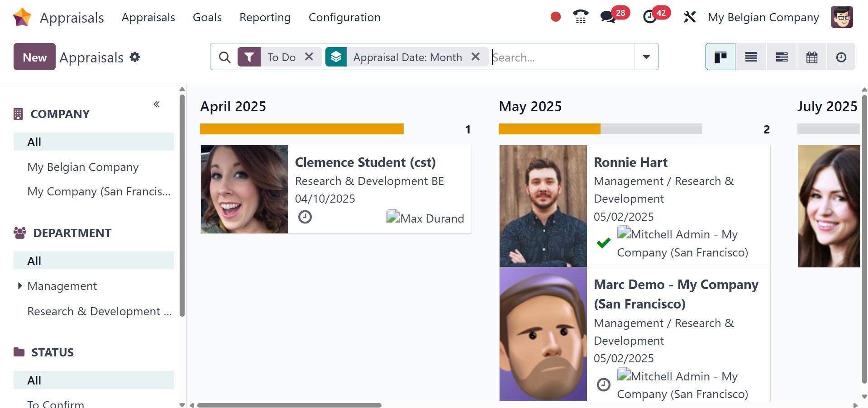Open the Gantt-style view icon

(781, 57)
